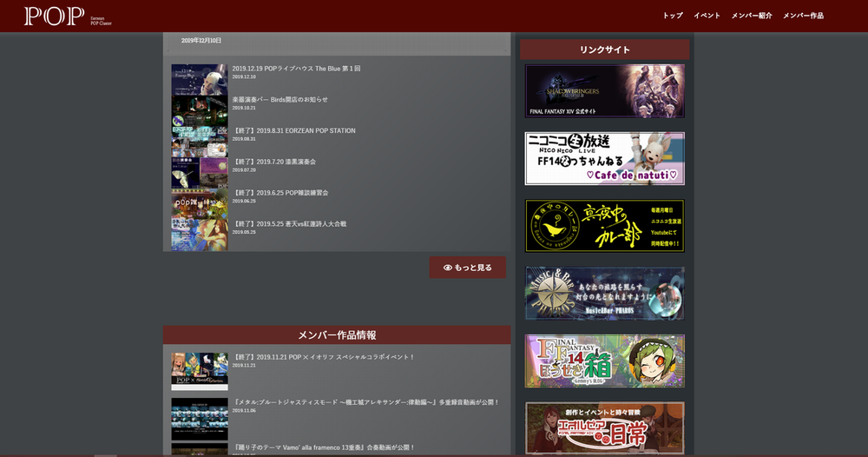Go to メンバー紹介 page

(x=751, y=16)
